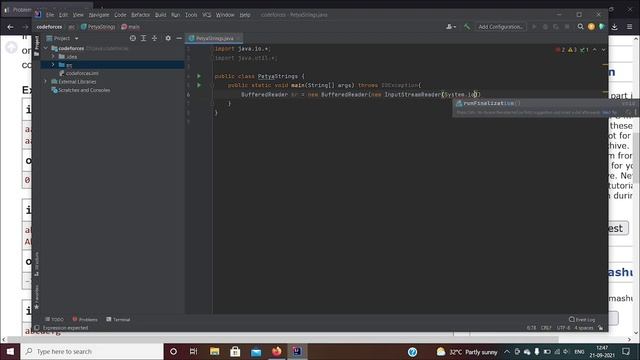
Task: Hide the Project tool window with minus icon
Action: (179, 38)
